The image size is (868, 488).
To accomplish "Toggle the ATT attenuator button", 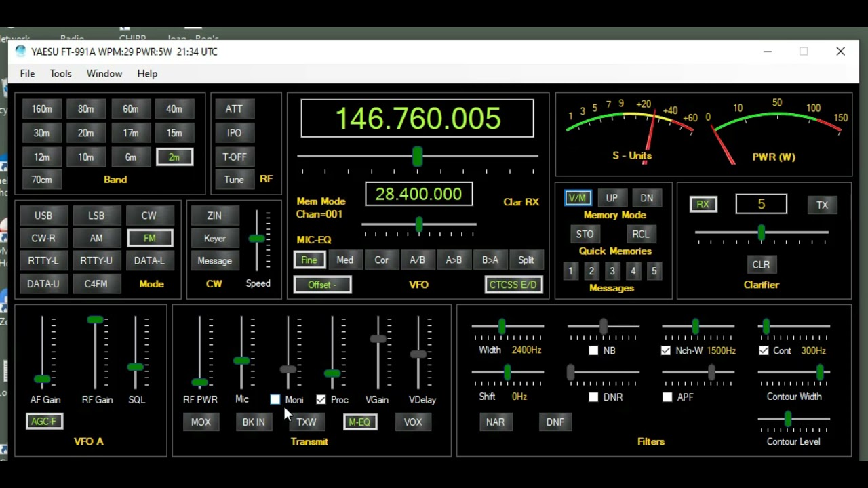I will click(x=234, y=108).
